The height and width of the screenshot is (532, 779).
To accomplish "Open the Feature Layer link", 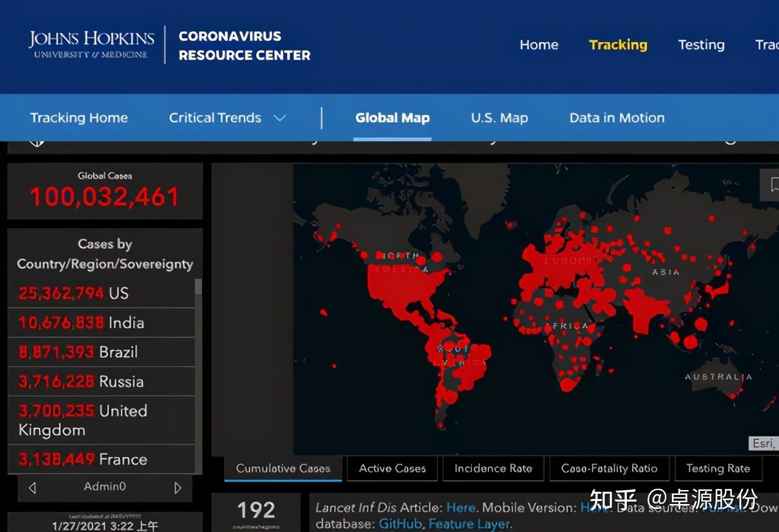I will 469,523.
